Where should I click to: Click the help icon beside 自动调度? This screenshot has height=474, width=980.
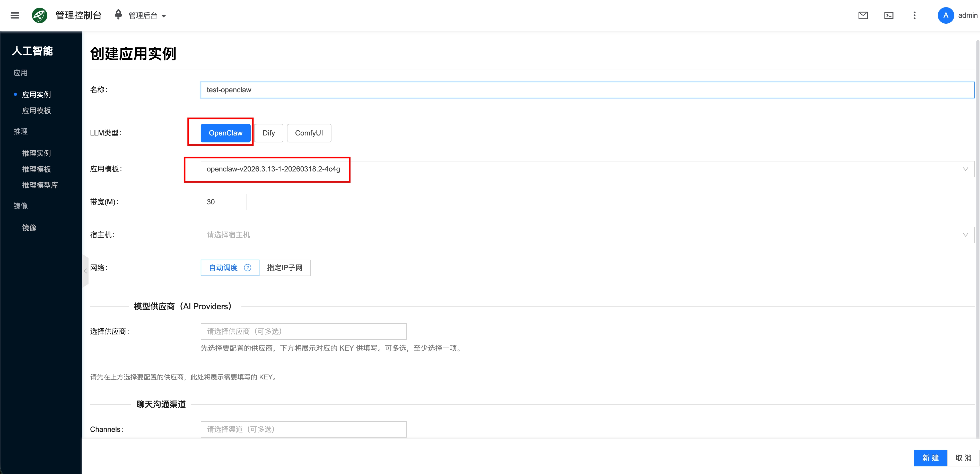click(x=248, y=268)
